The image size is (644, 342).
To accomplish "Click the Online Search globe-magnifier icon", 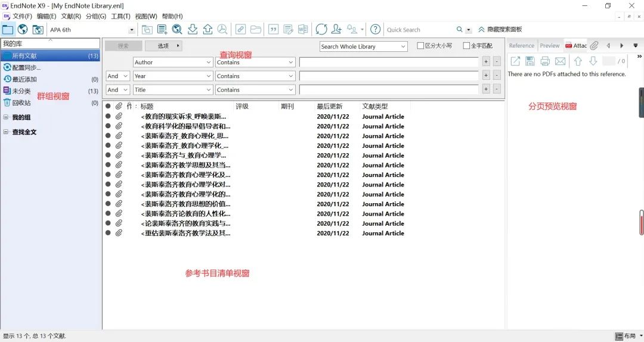I will [x=177, y=29].
